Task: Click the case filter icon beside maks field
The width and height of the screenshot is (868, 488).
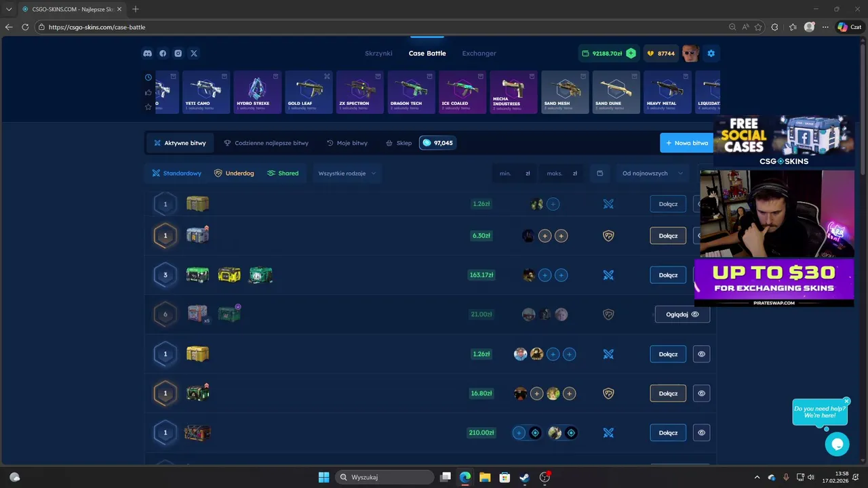Action: click(x=599, y=174)
